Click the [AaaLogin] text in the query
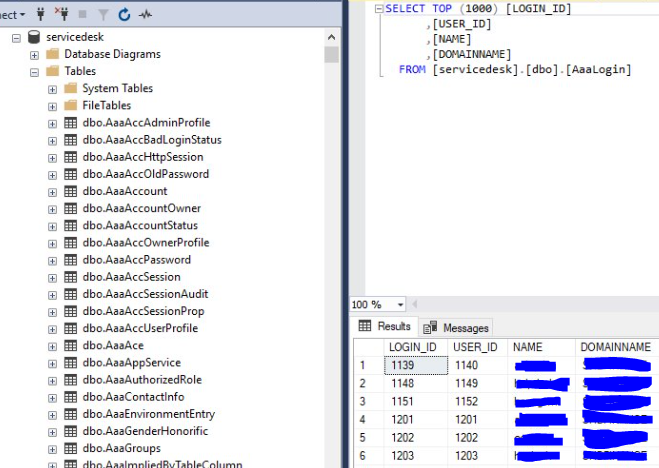659x468 pixels. click(598, 69)
